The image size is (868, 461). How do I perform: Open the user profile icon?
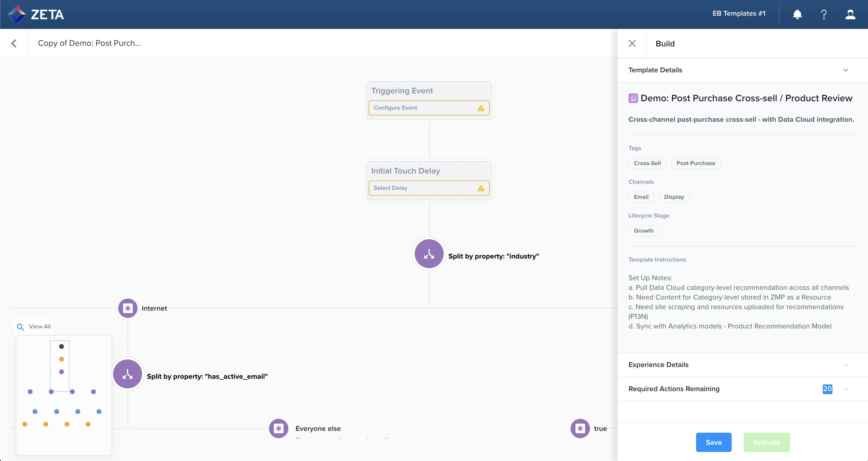click(850, 14)
